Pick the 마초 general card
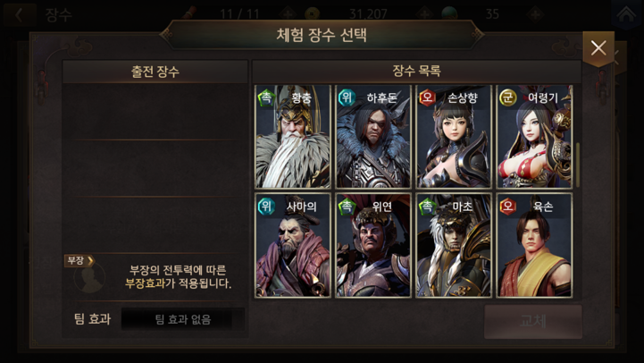 [x=454, y=245]
